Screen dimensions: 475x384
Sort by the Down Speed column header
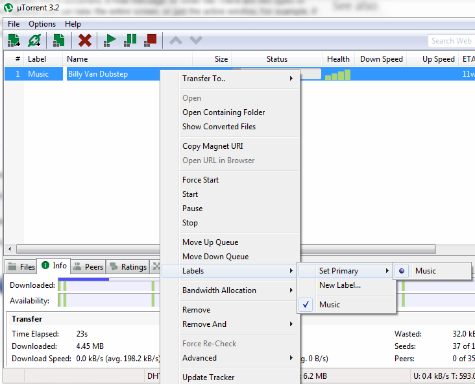tap(381, 59)
